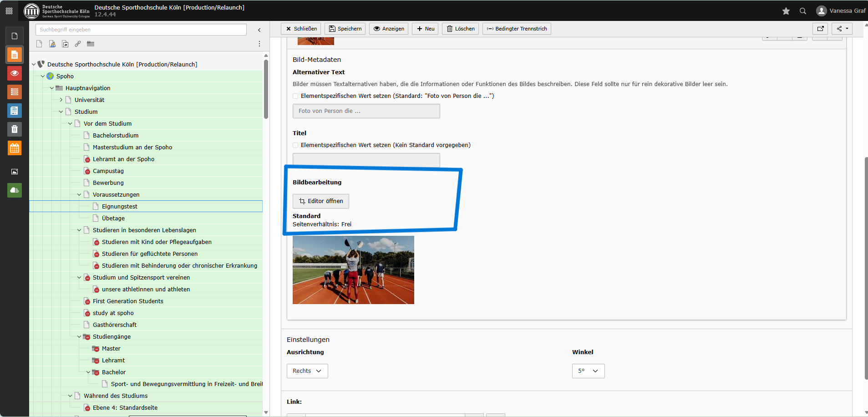Screen dimensions: 868x417
Task: Click the Speichern button
Action: pyautogui.click(x=345, y=29)
